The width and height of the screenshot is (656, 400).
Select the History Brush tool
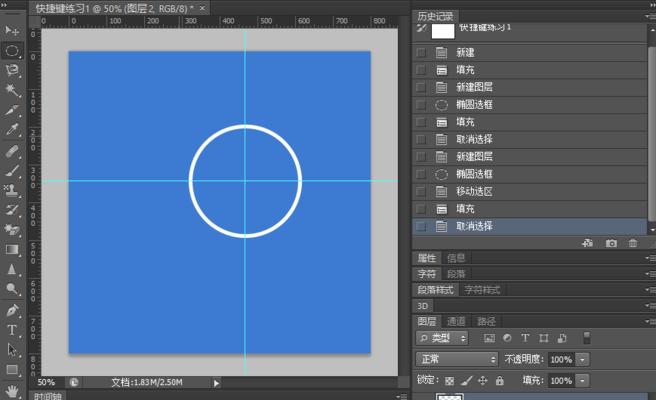point(12,210)
